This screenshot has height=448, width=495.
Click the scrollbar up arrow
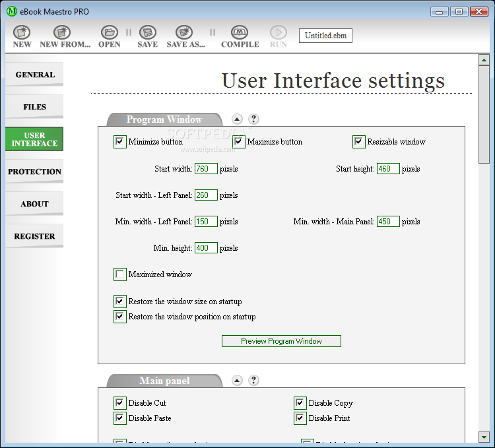pyautogui.click(x=484, y=59)
